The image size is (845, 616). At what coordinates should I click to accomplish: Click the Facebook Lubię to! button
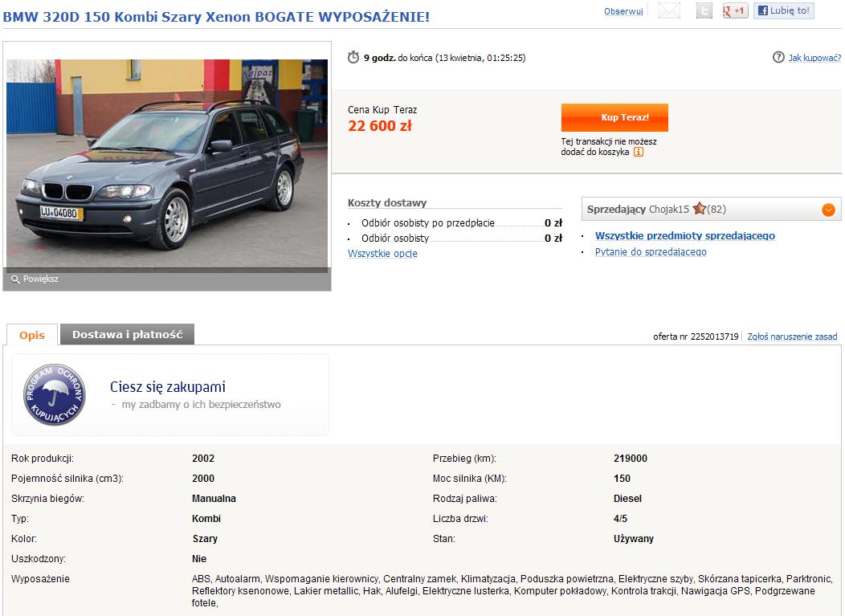pyautogui.click(x=784, y=10)
